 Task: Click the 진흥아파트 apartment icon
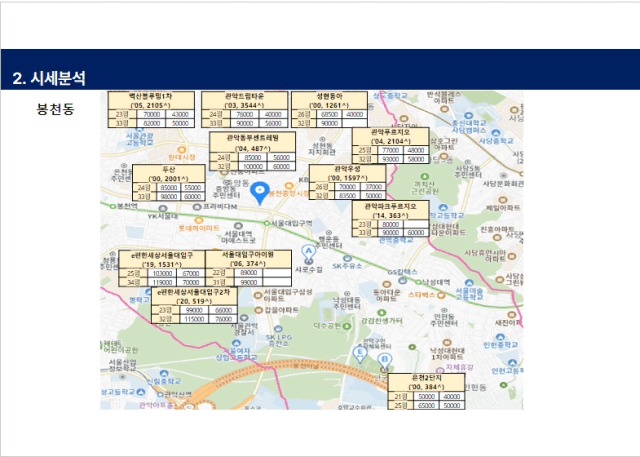(x=497, y=238)
